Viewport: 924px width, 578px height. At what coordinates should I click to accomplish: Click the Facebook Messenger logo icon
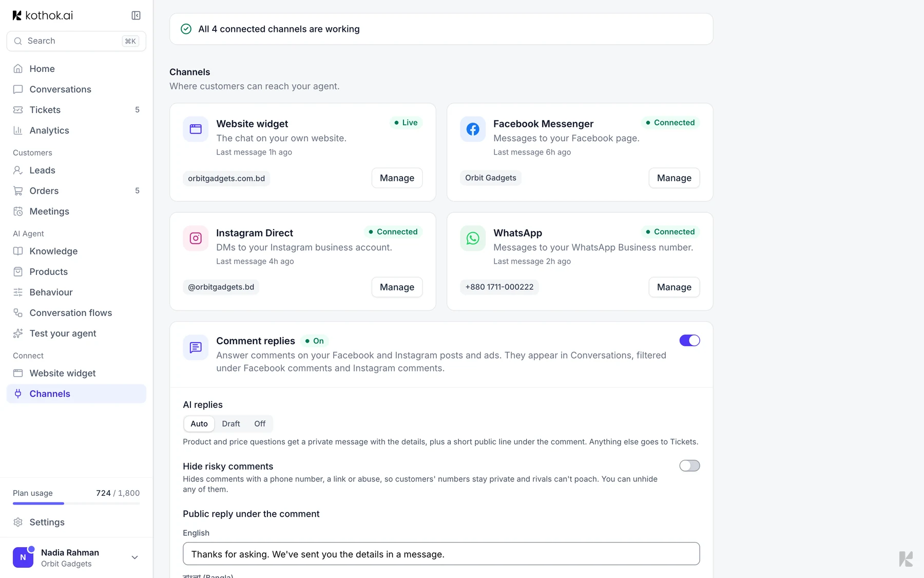(x=473, y=129)
